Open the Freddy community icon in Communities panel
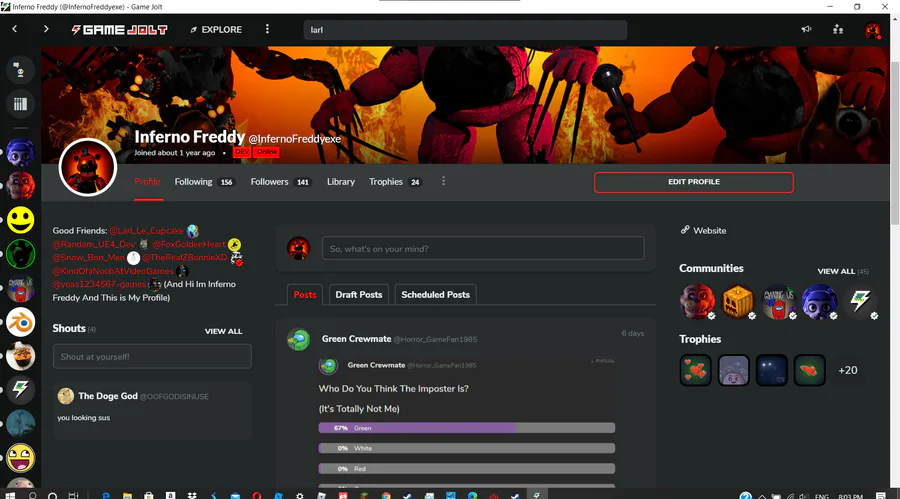900x499 pixels. point(697,301)
